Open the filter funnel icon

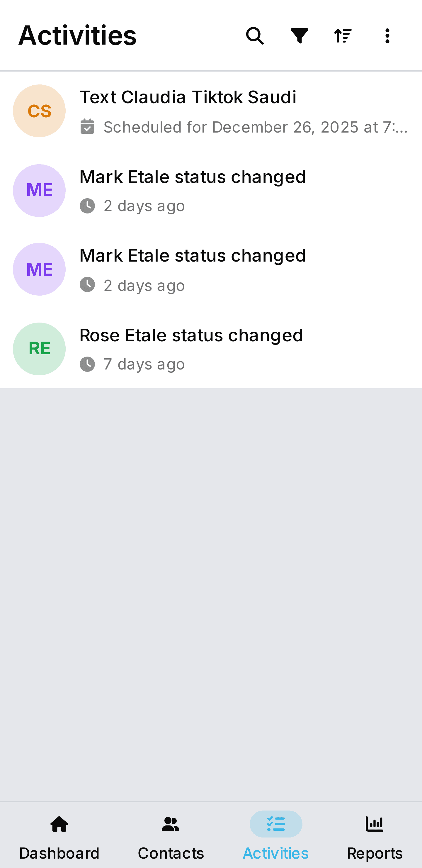(299, 36)
